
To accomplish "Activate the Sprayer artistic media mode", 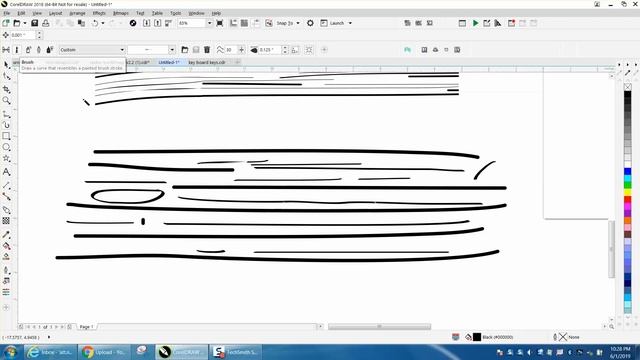I will 28,50.
